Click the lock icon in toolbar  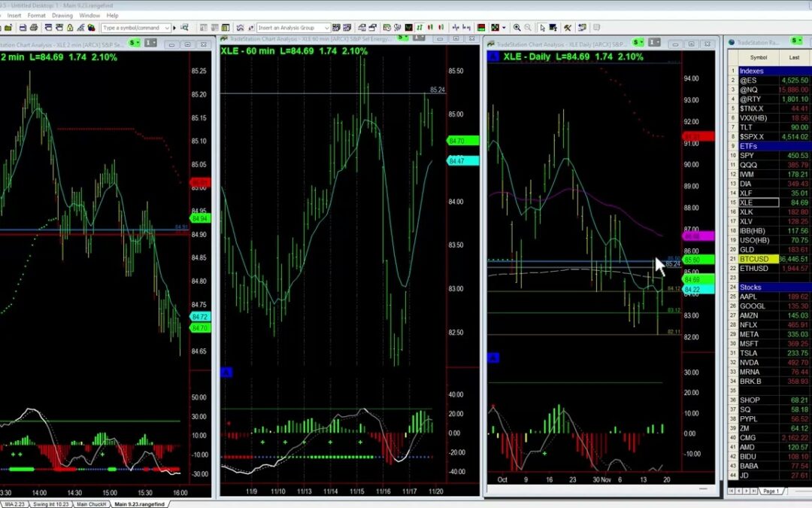pyautogui.click(x=69, y=28)
